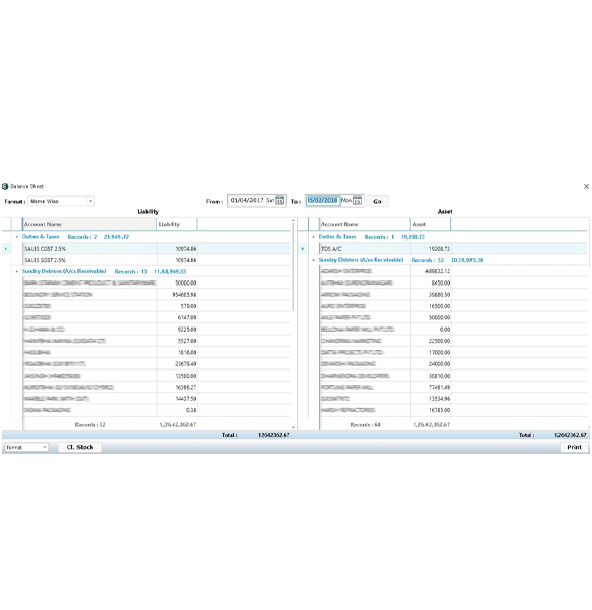
Task: Click the asset Records : 68 footer
Action: tap(366, 424)
